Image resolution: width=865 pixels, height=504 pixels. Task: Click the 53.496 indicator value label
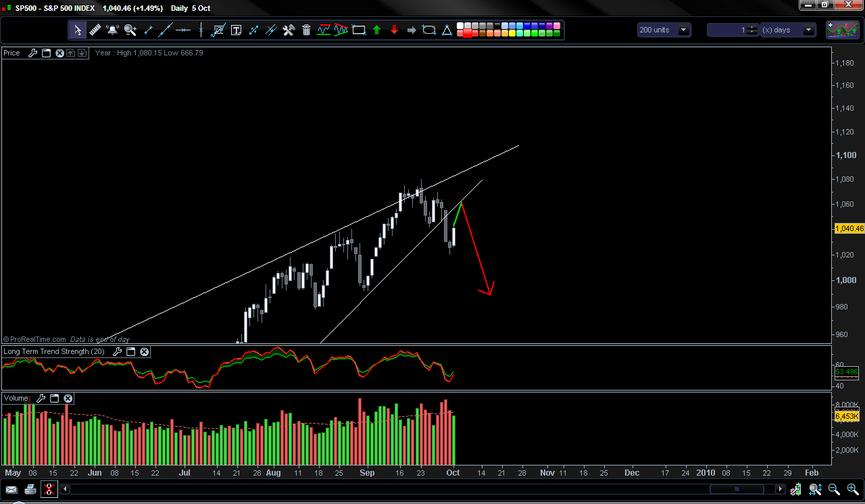click(847, 372)
